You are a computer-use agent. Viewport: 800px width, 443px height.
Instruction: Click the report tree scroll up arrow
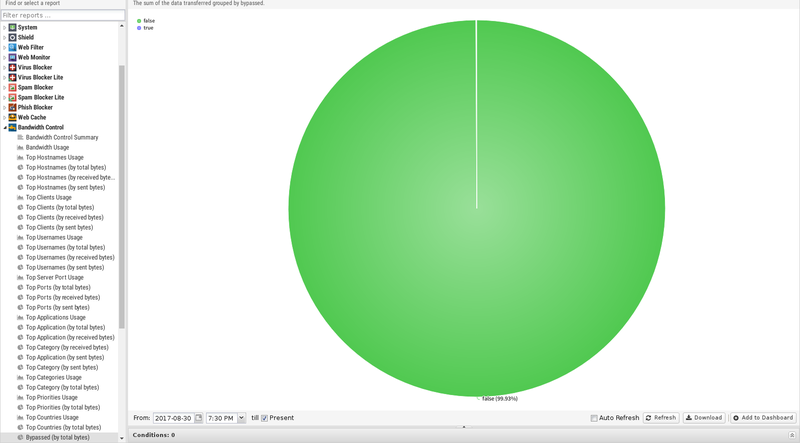[121, 26]
